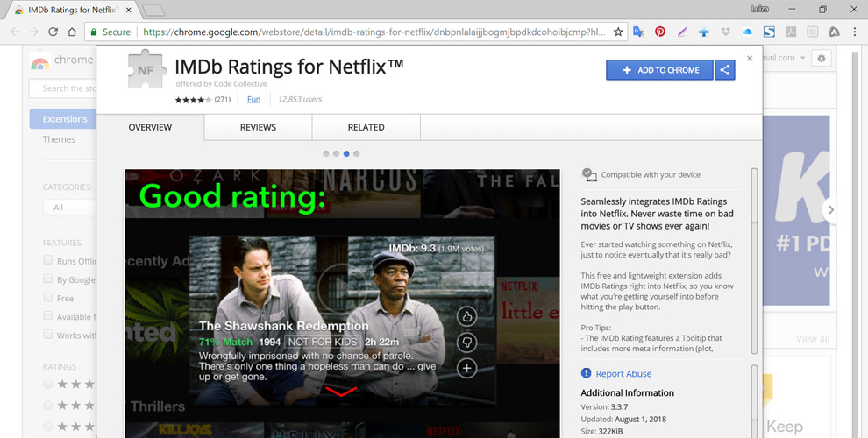Click the IMDb Ratings browser tab
Image resolution: width=868 pixels, height=438 pixels.
(x=72, y=10)
